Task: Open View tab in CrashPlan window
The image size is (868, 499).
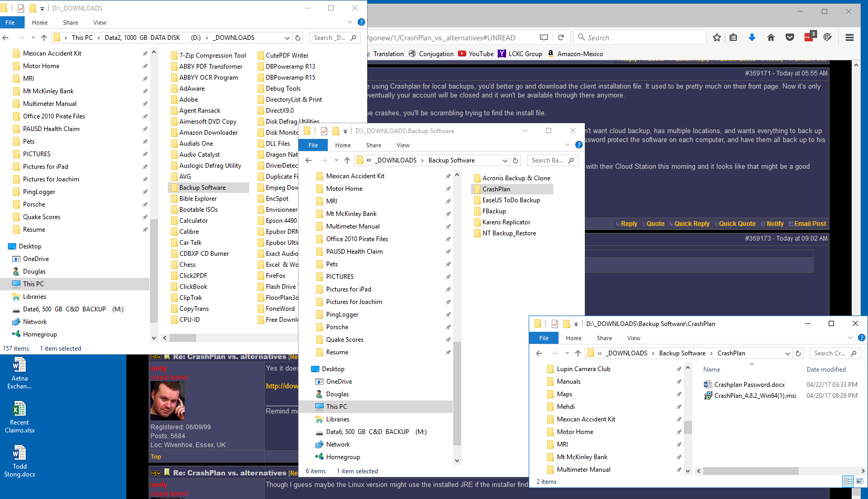Action: click(634, 338)
